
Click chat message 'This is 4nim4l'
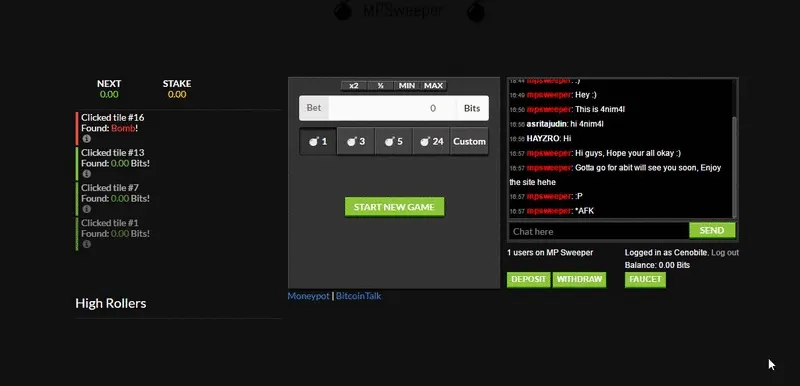tap(600, 109)
